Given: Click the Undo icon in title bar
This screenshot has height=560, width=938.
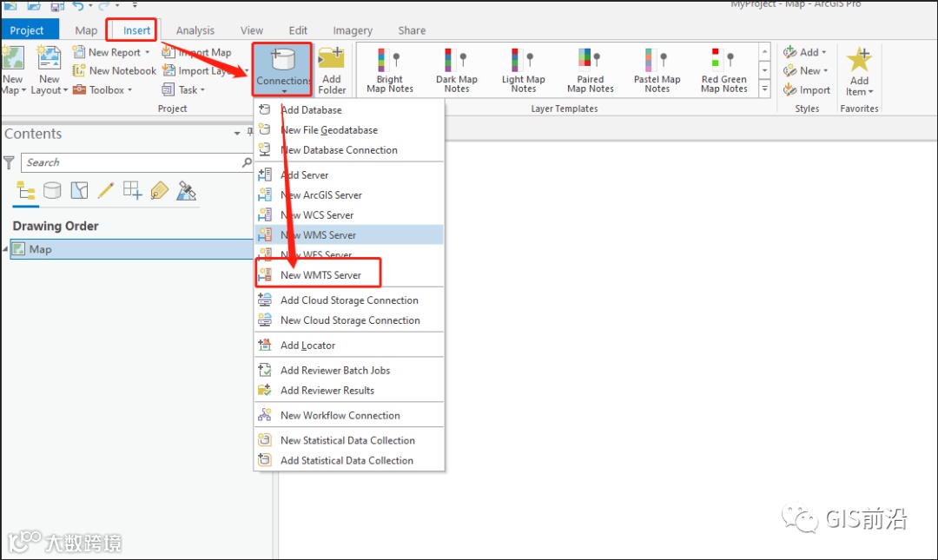Looking at the screenshot, I should click(x=78, y=5).
